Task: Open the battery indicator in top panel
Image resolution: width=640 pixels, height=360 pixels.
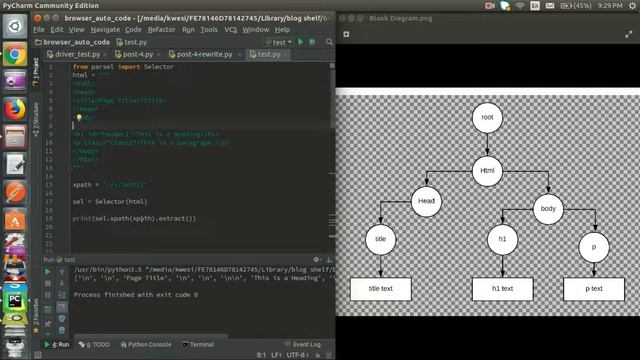Action: point(576,6)
